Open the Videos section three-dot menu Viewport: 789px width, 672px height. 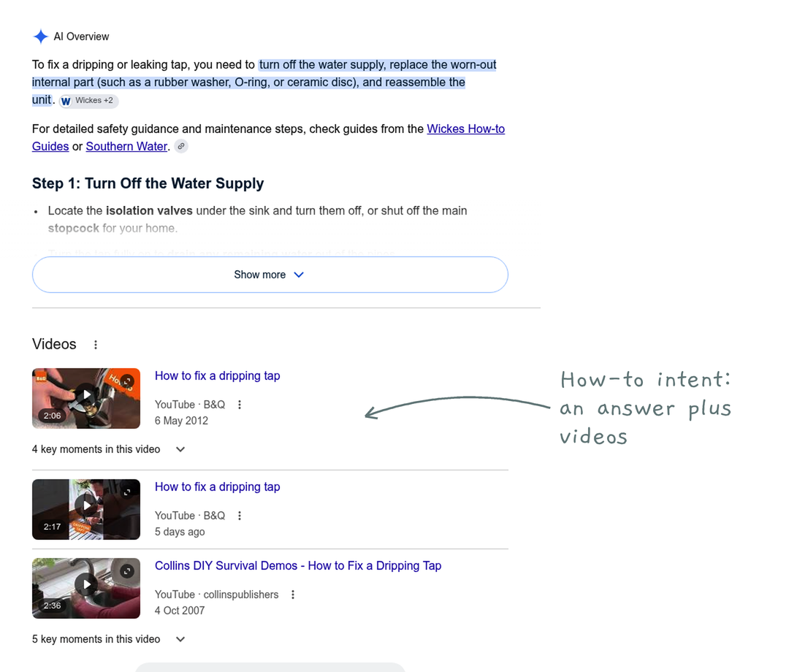click(x=96, y=345)
